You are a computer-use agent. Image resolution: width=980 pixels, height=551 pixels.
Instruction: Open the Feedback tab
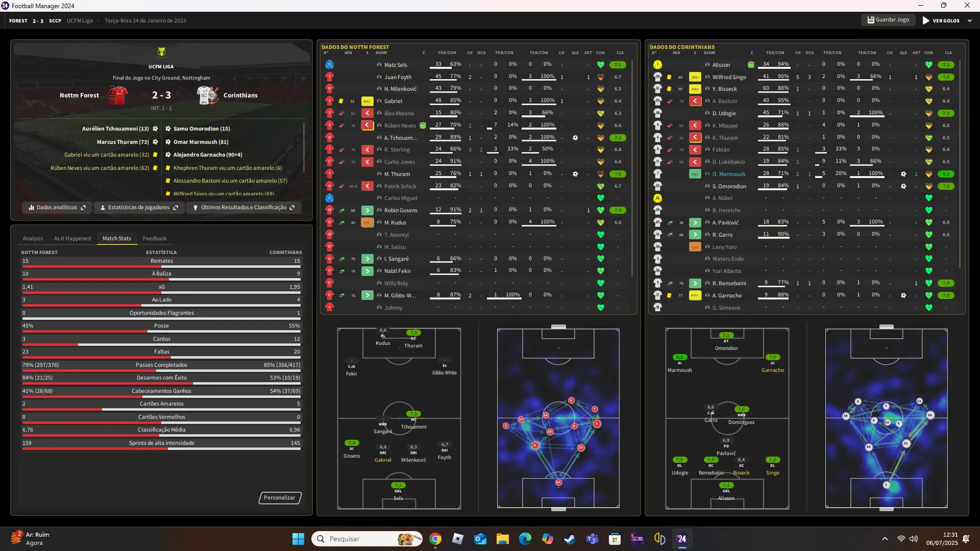tap(155, 238)
